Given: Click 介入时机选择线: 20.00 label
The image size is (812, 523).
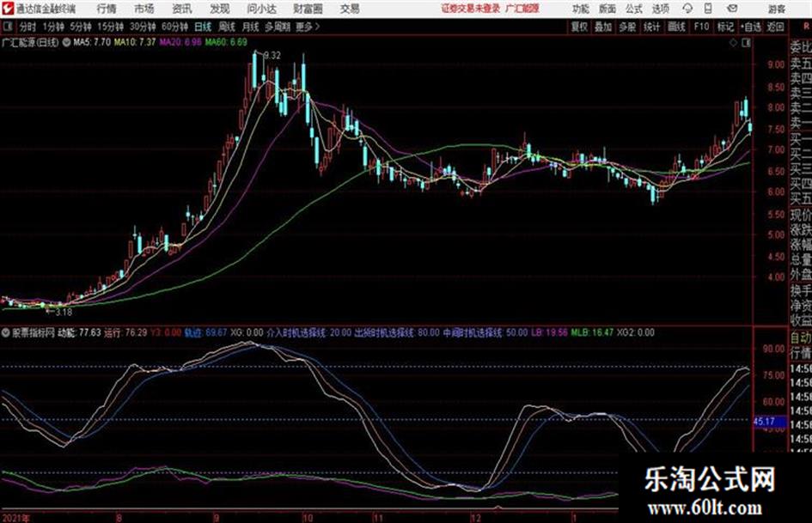Looking at the screenshot, I should [308, 332].
